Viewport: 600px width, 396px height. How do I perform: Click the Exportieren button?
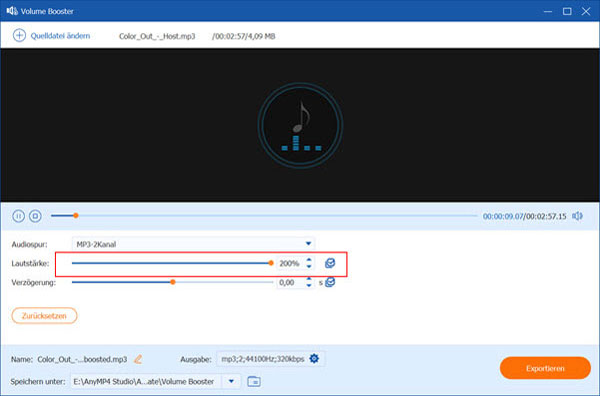(x=545, y=368)
